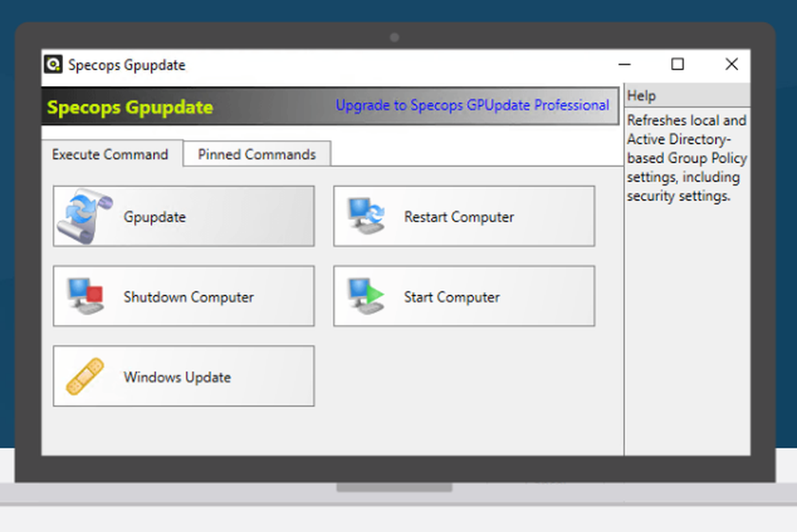Select the Execute Command tab
This screenshot has height=532, width=797.
pos(110,155)
